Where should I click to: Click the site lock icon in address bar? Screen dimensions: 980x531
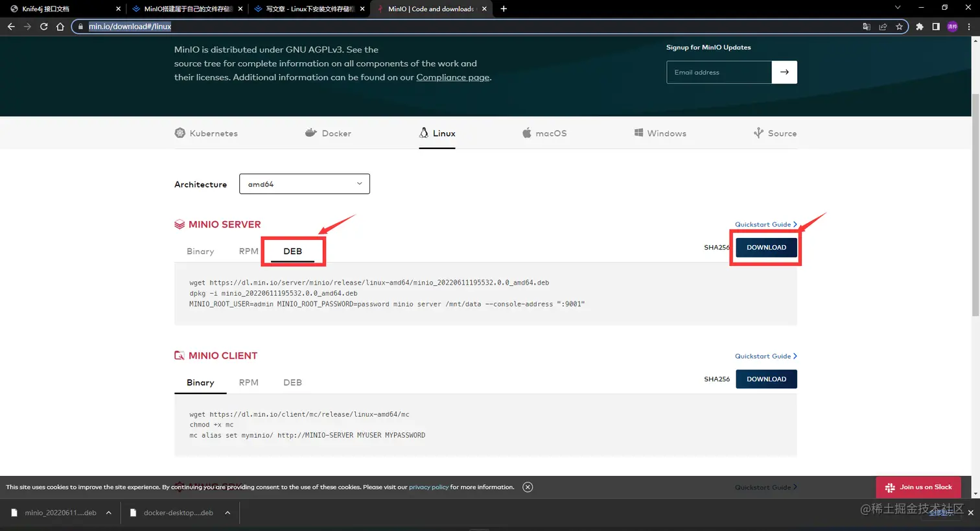tap(80, 27)
